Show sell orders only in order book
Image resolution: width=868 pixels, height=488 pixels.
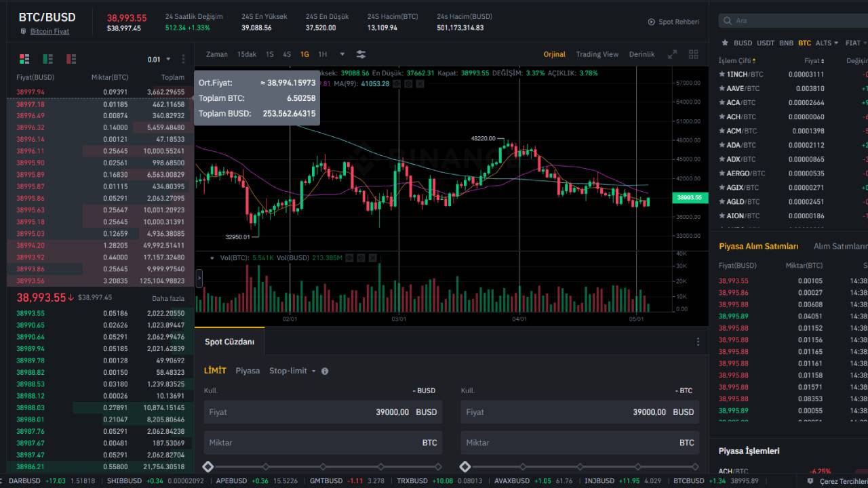[x=71, y=59]
